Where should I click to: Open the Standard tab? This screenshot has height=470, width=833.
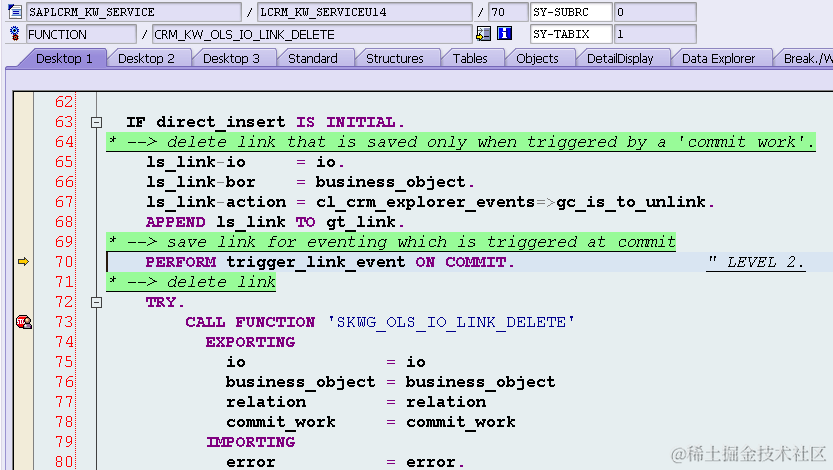click(x=312, y=58)
